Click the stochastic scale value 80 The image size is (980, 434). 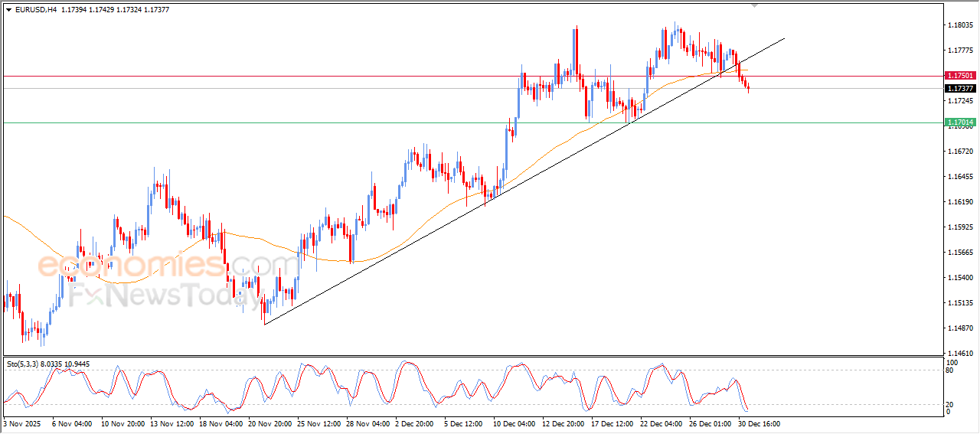pyautogui.click(x=951, y=370)
